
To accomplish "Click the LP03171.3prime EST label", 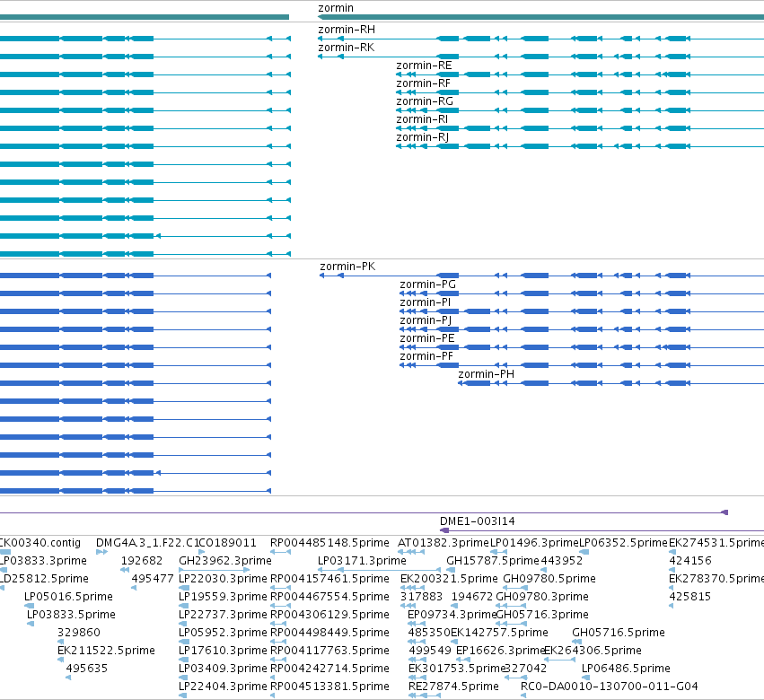I will coord(362,561).
